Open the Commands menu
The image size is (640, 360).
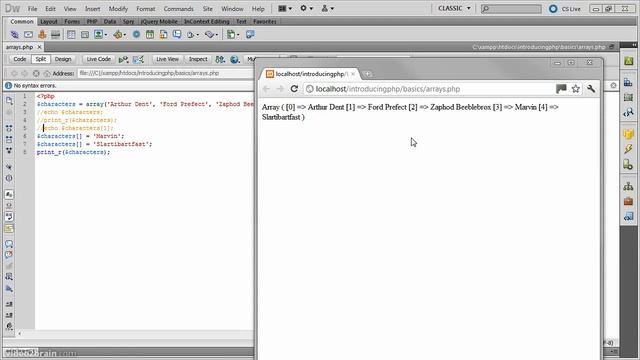[x=178, y=9]
